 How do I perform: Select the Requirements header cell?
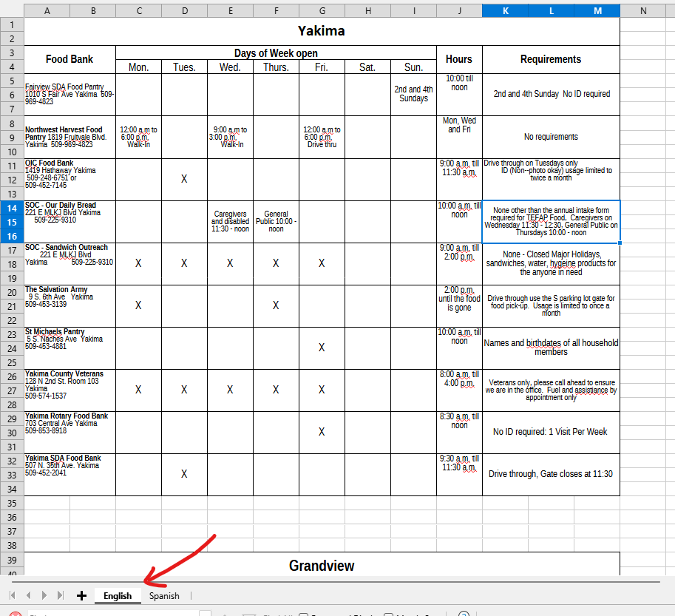551,59
